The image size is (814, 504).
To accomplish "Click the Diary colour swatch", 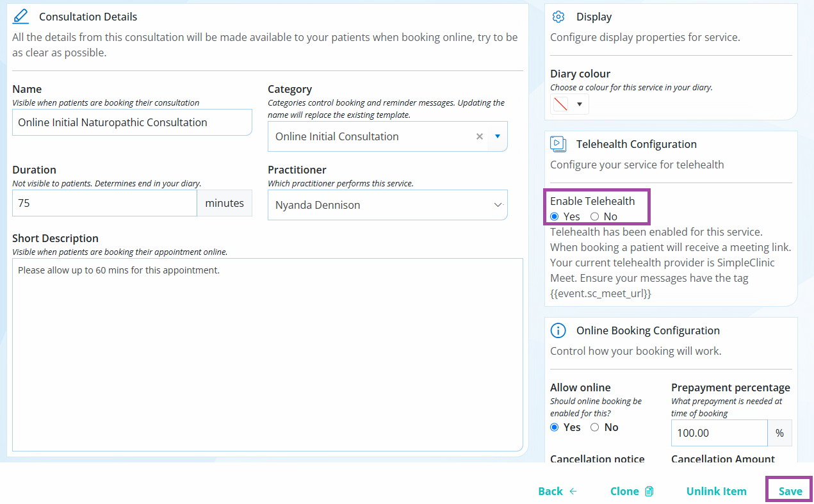I will (561, 104).
